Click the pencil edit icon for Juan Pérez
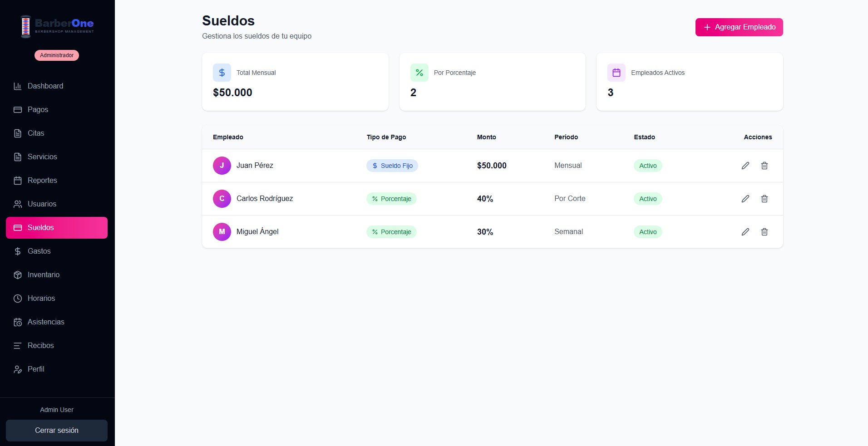The height and width of the screenshot is (446, 868). [745, 166]
